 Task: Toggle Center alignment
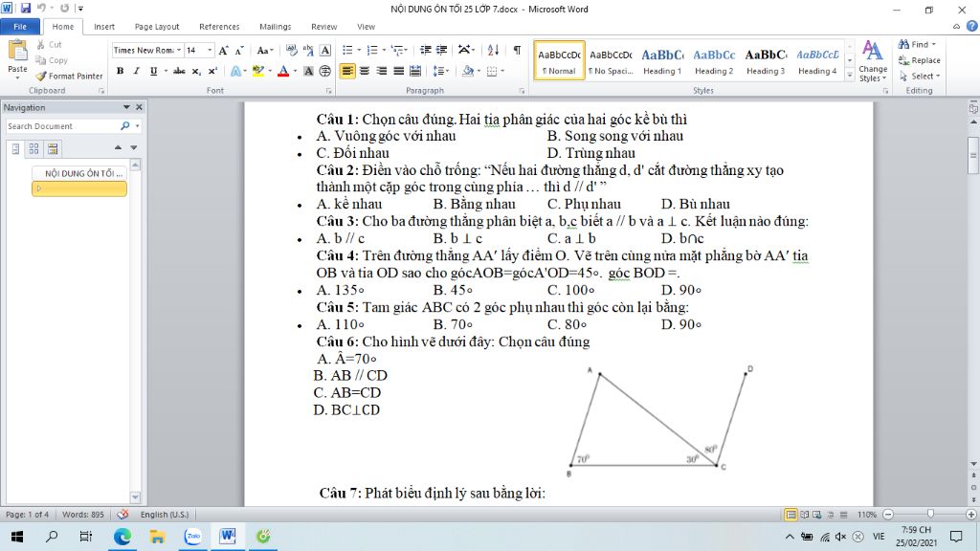coord(365,71)
